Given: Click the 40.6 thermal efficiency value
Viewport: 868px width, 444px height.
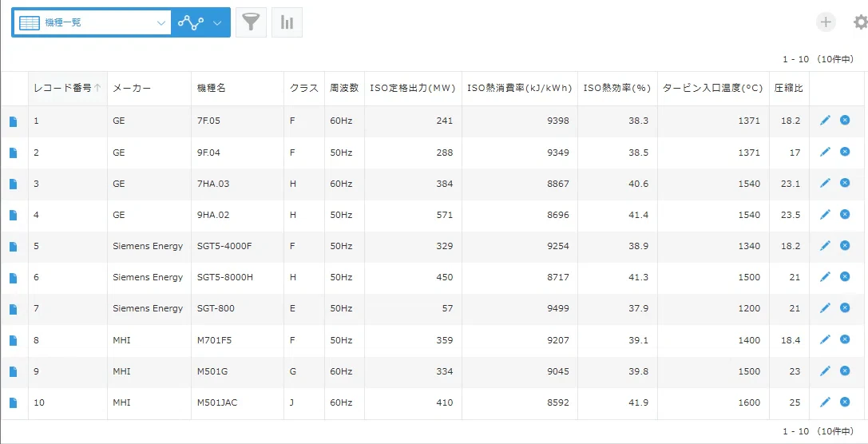Looking at the screenshot, I should (638, 184).
